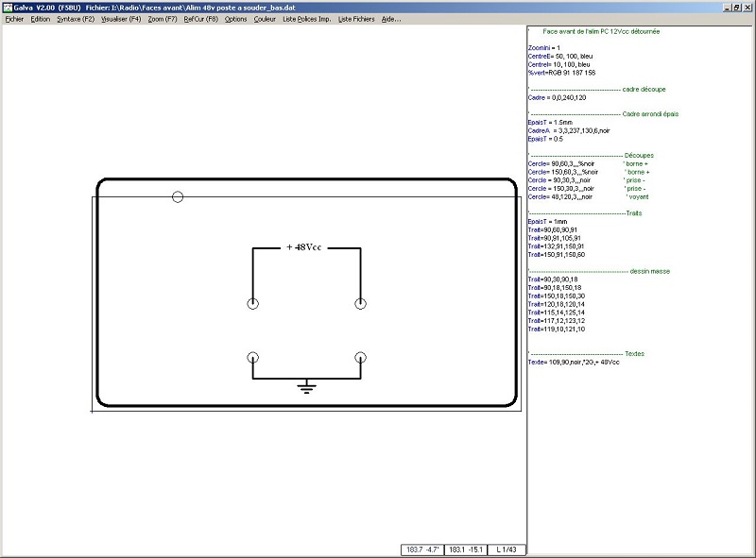Place cursor on Texte= 109,90 code line
756x558 pixels.
(x=574, y=362)
